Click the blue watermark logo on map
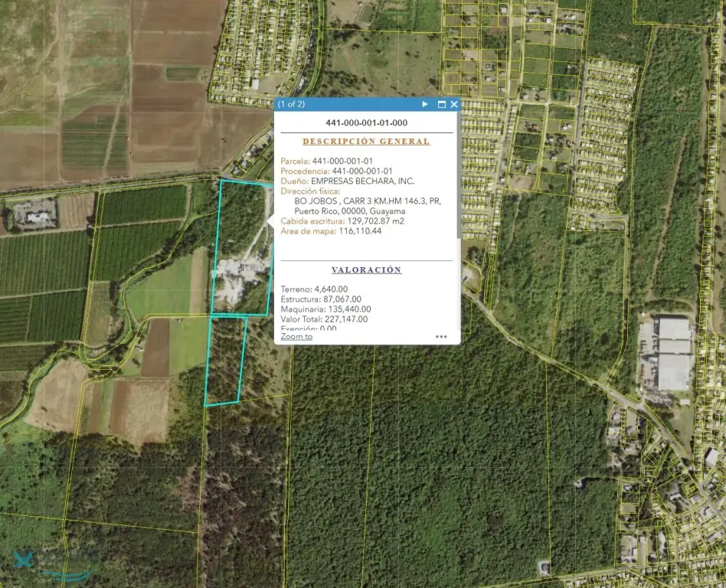This screenshot has height=588, width=726. (27, 560)
